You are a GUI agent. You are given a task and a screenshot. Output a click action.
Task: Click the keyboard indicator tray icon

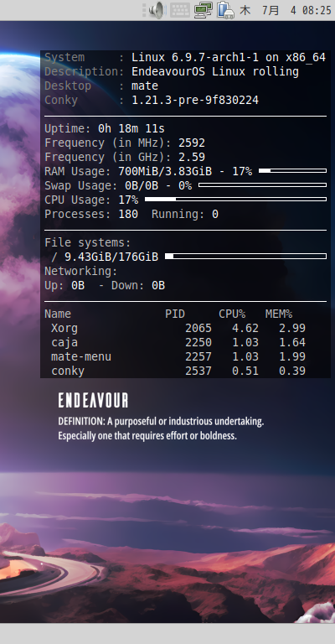coord(180,10)
